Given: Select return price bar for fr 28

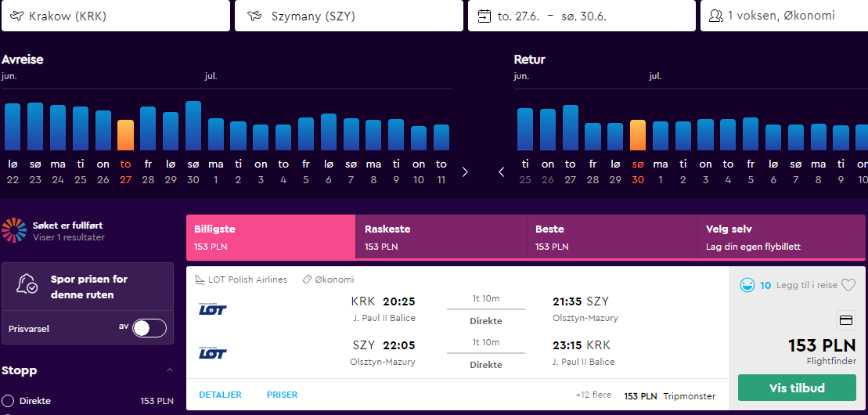Looking at the screenshot, I should 592,137.
